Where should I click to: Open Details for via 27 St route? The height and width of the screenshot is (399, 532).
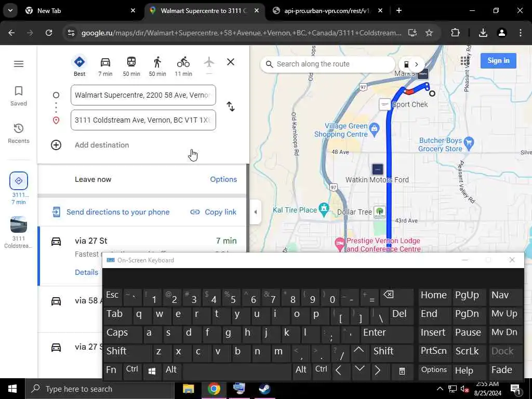pyautogui.click(x=87, y=272)
